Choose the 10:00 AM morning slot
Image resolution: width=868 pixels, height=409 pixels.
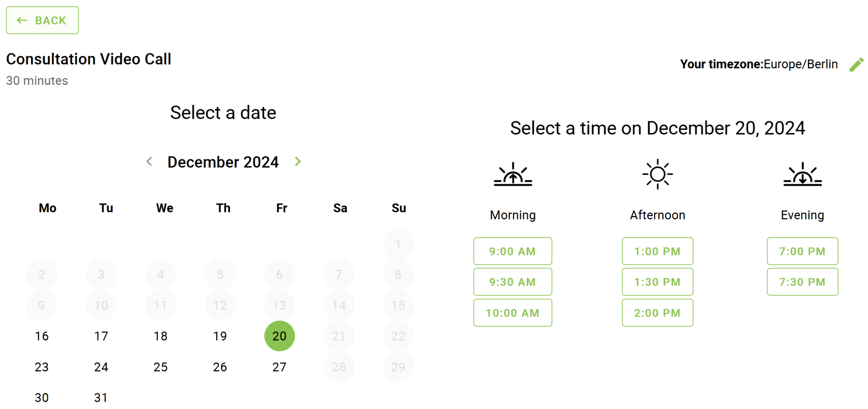click(512, 313)
